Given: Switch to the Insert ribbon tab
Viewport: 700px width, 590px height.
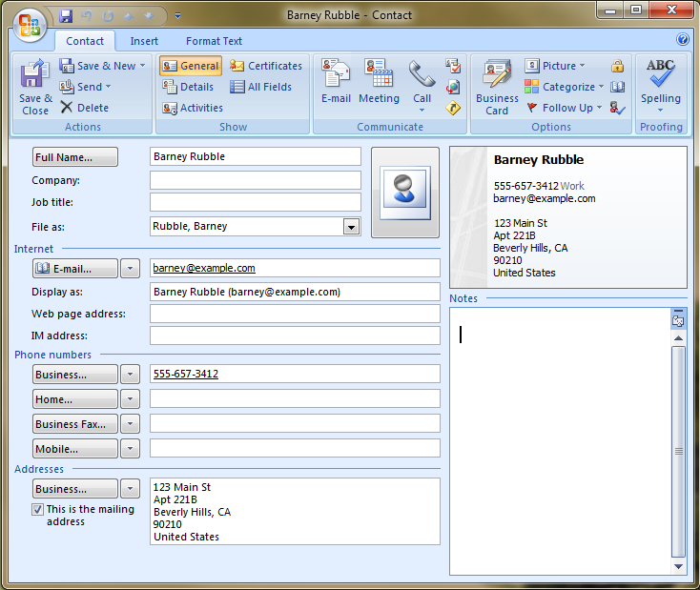Looking at the screenshot, I should 144,41.
